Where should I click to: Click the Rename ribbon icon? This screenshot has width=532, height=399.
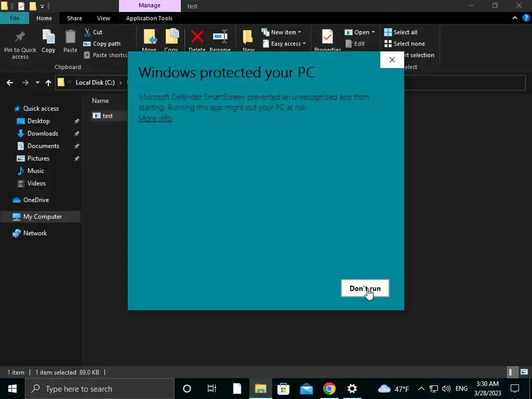(220, 37)
